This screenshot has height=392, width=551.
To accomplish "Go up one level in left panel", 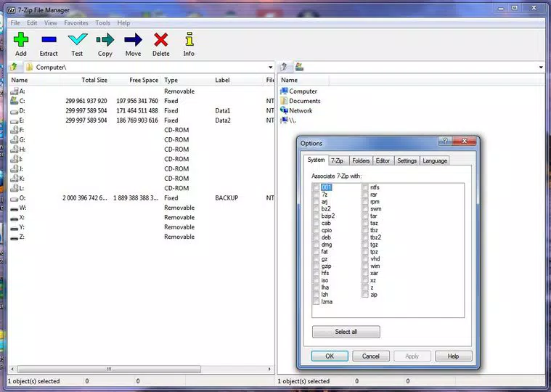I will [14, 67].
